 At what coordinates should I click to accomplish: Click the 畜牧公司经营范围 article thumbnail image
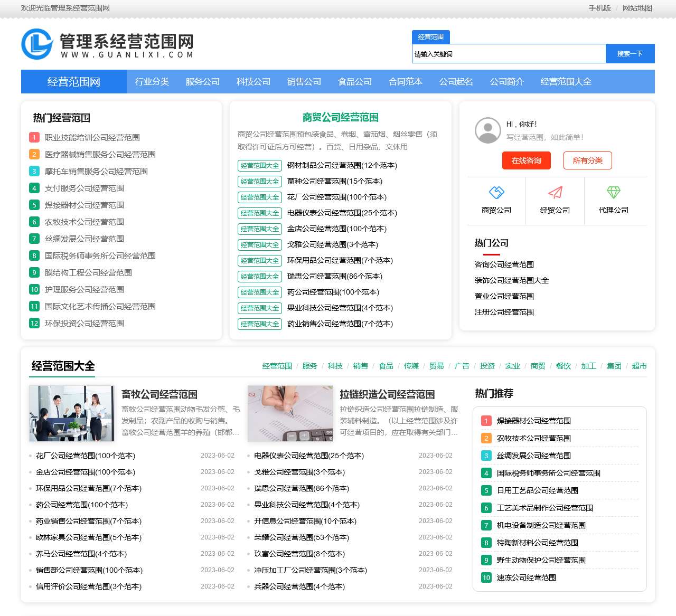[72, 413]
